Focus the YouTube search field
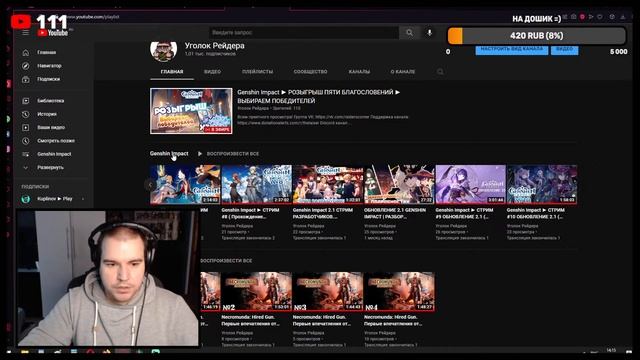640x360 pixels. tap(304, 33)
